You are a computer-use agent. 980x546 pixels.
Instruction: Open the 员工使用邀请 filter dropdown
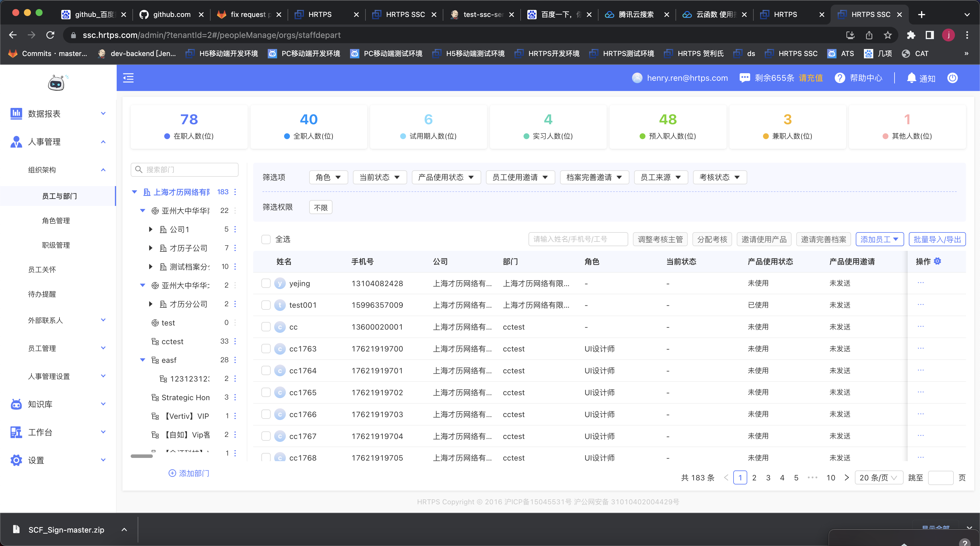click(x=520, y=177)
